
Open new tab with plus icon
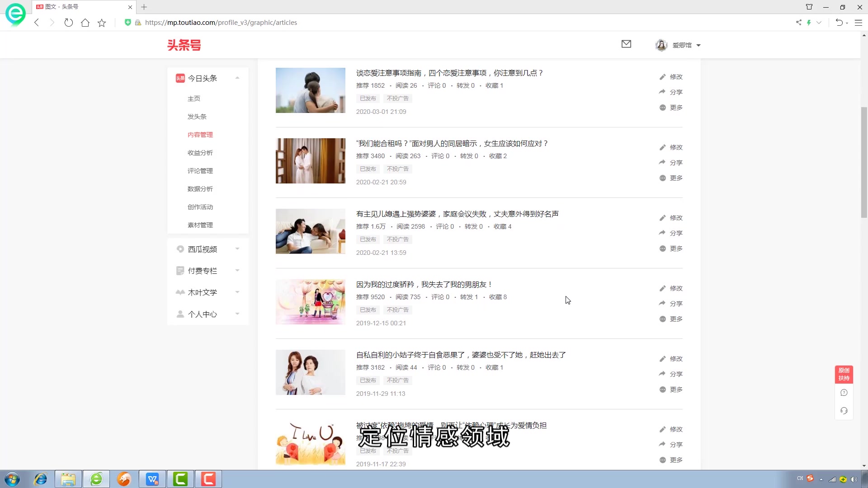144,7
